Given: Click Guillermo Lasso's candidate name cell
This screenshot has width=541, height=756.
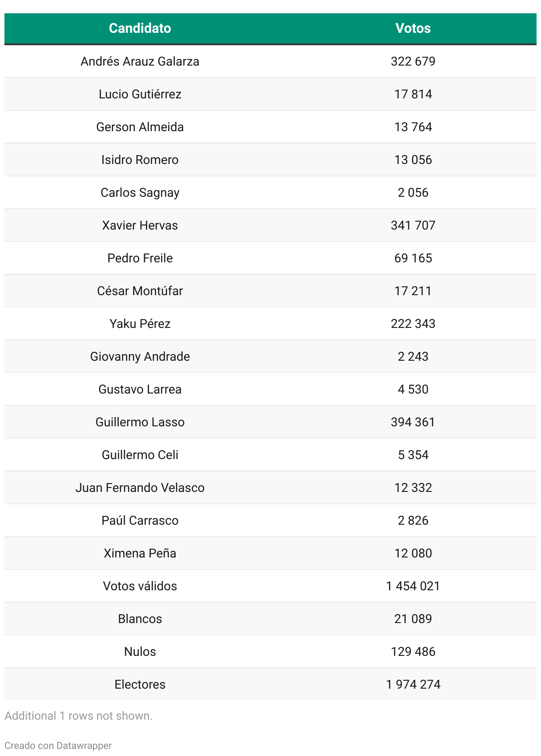Looking at the screenshot, I should tap(140, 422).
